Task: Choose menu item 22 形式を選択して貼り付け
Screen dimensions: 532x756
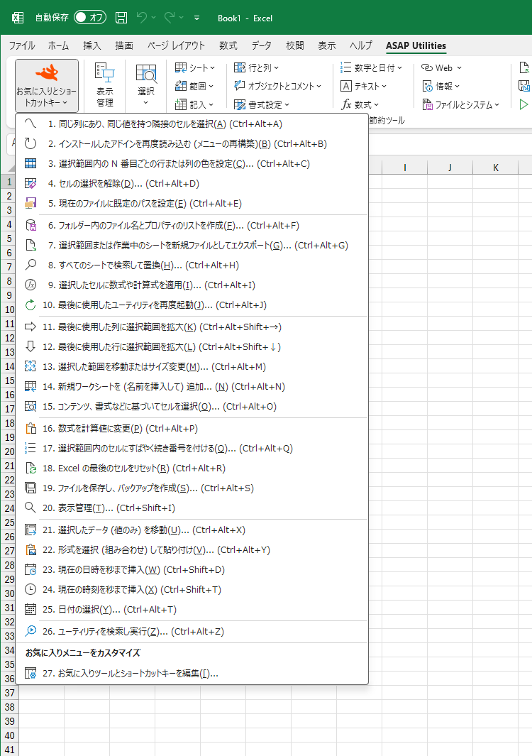Action: pos(192,549)
